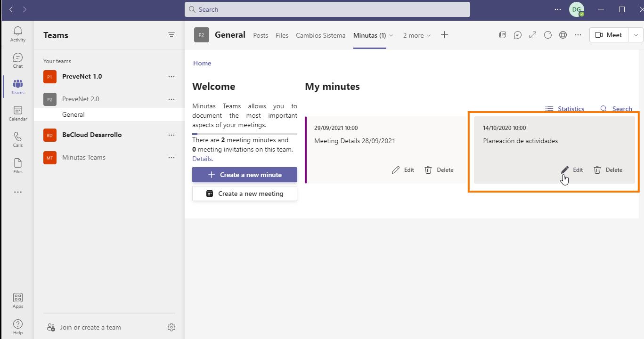Viewport: 644px width, 339px height.
Task: Open the Minutas tab dropdown chevron
Action: pos(391,36)
